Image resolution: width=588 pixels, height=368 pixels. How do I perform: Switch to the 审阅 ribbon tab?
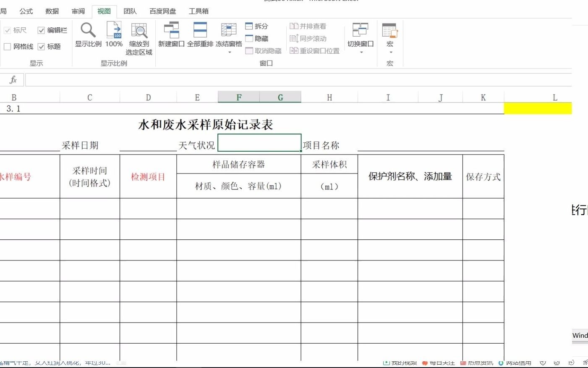(77, 11)
